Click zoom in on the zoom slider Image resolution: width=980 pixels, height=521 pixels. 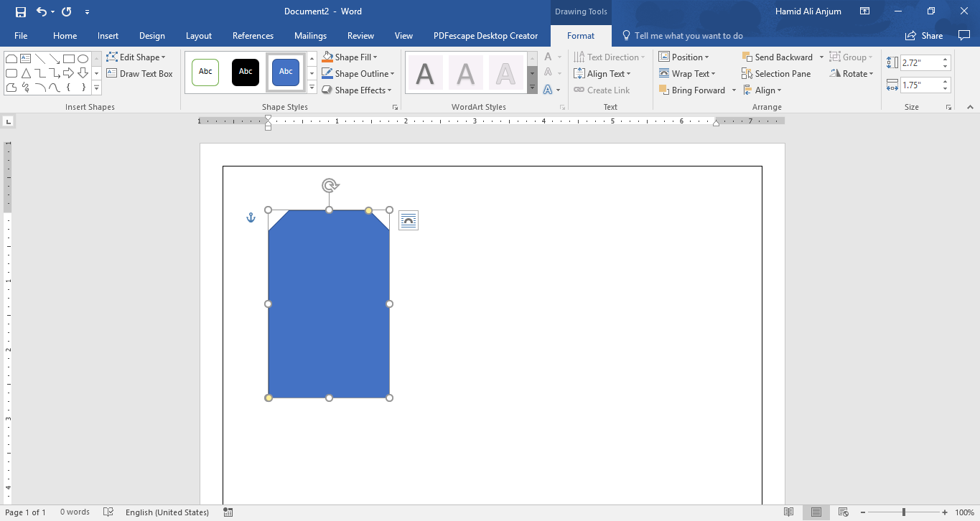click(946, 512)
